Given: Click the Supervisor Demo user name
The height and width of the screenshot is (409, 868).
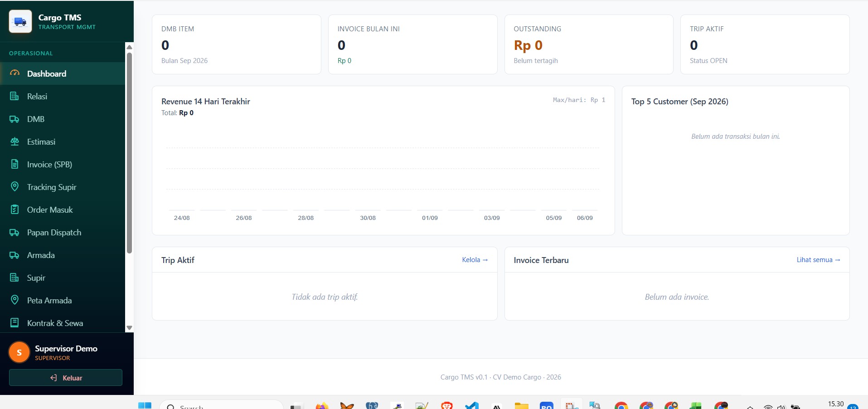Looking at the screenshot, I should (66, 348).
